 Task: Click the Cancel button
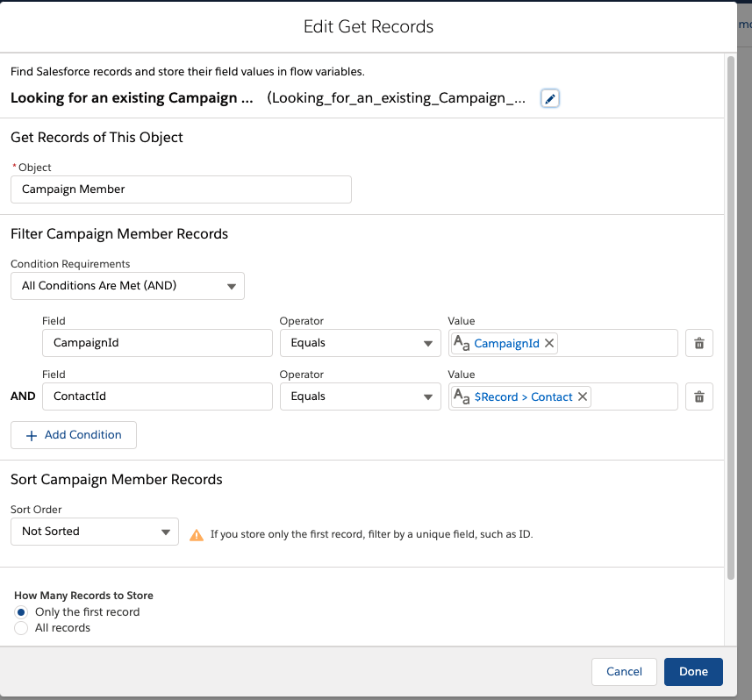point(624,672)
